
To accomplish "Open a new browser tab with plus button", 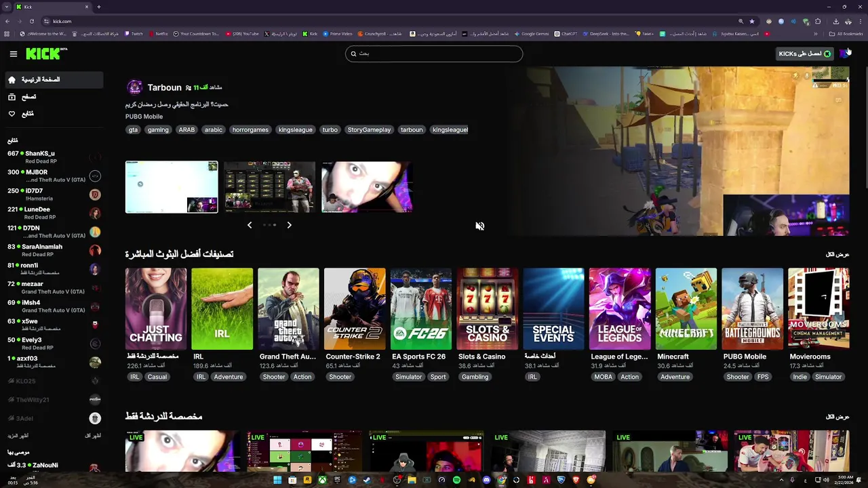I will [99, 7].
